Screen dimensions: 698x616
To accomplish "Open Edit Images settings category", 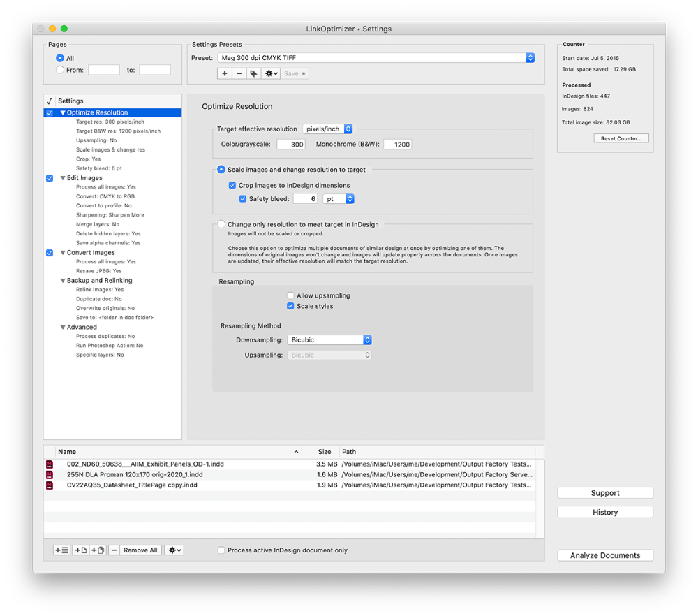I will 84,177.
